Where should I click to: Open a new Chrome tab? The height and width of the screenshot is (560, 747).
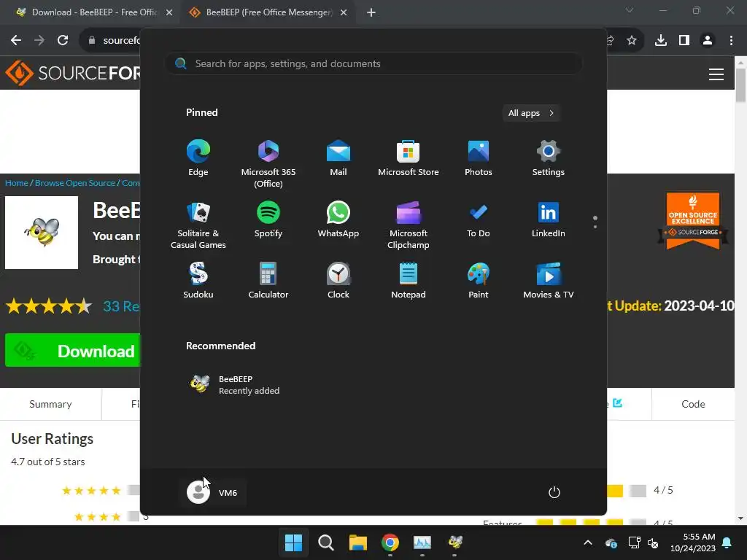click(371, 12)
